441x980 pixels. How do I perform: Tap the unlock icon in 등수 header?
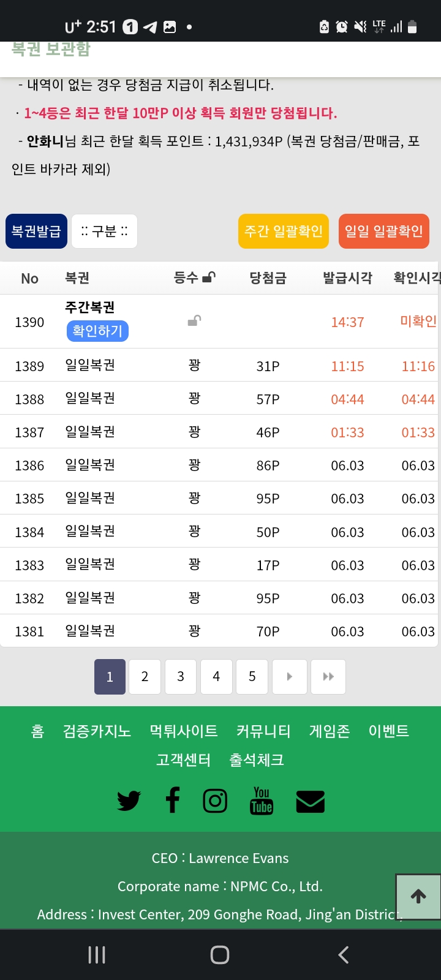point(208,277)
